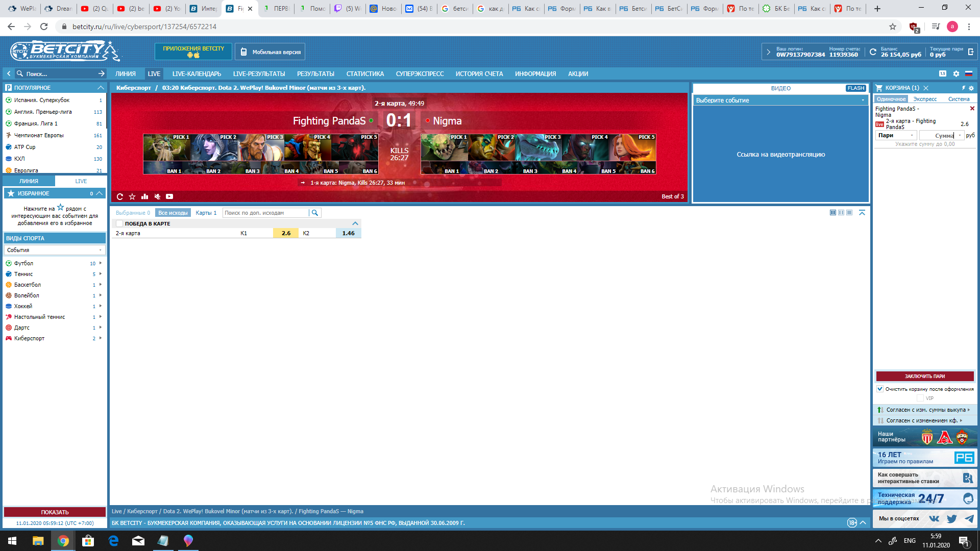Viewport: 980px width, 551px height.
Task: Open match statistics bar chart icon
Action: pyautogui.click(x=144, y=196)
